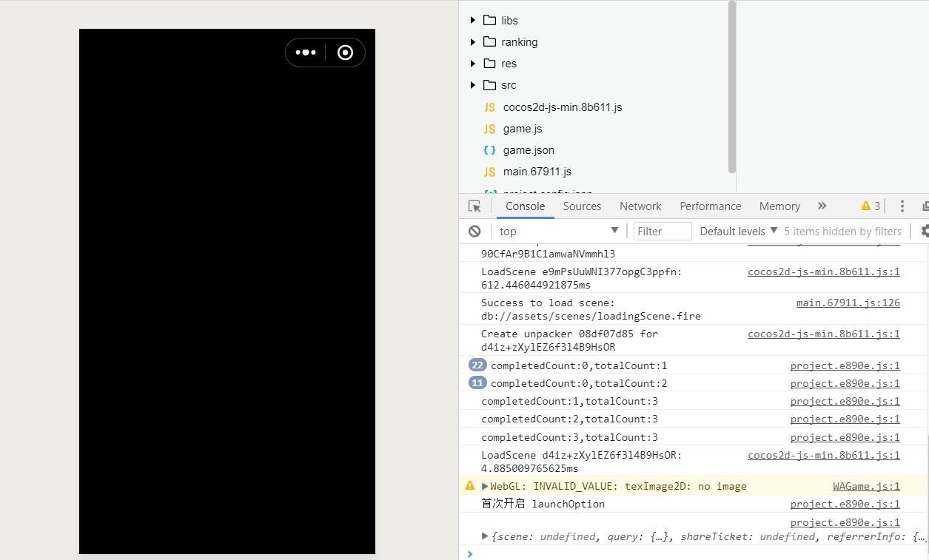
Task: Open console settings gear icon
Action: [924, 232]
